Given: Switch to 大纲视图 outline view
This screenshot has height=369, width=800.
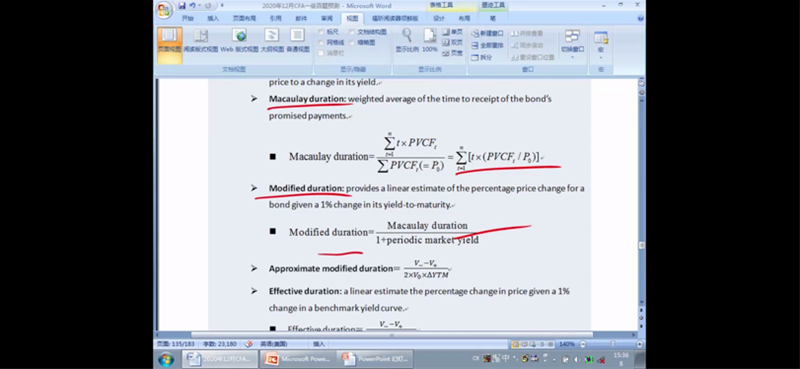Looking at the screenshot, I should click(272, 41).
